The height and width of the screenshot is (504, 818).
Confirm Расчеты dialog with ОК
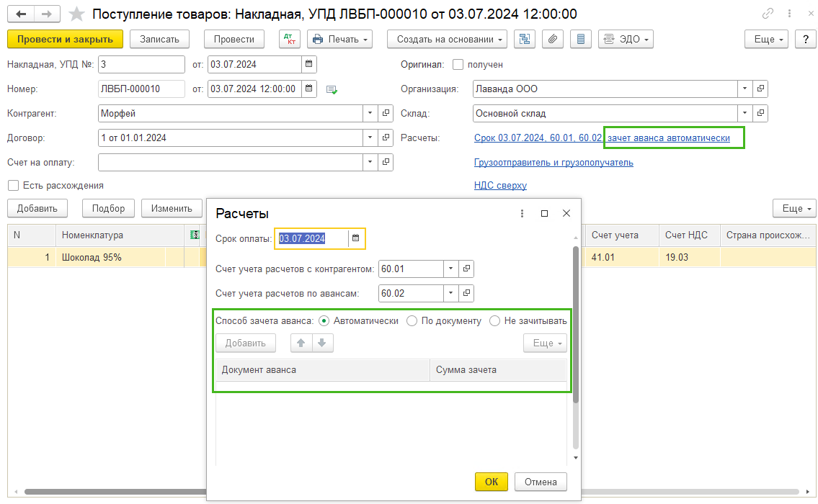tap(492, 482)
